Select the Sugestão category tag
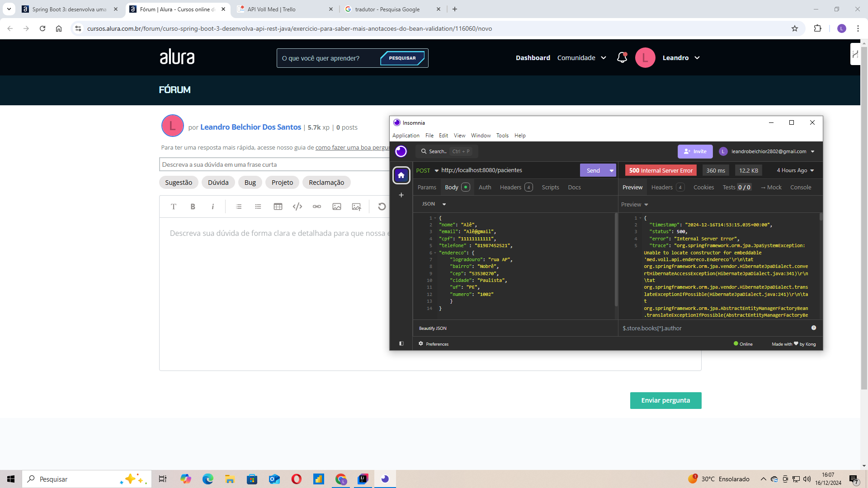The width and height of the screenshot is (868, 488). click(x=179, y=183)
